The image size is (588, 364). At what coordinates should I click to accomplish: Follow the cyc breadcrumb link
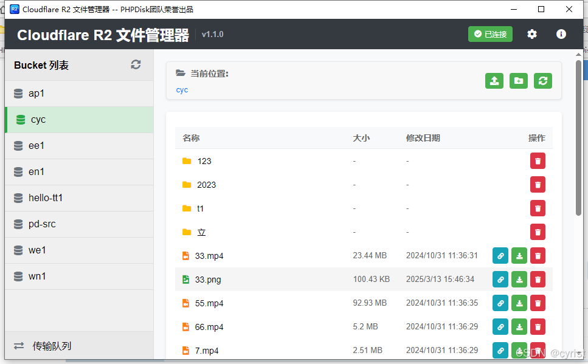(182, 90)
